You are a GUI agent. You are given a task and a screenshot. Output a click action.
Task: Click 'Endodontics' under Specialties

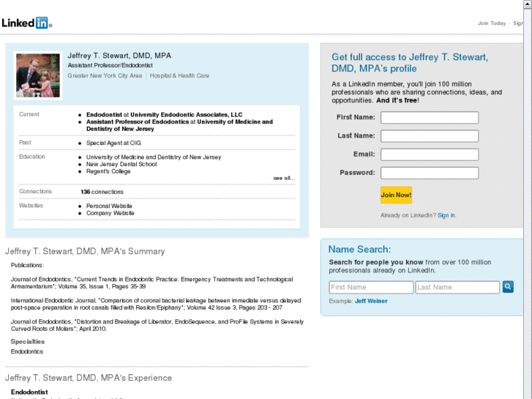[x=27, y=351]
